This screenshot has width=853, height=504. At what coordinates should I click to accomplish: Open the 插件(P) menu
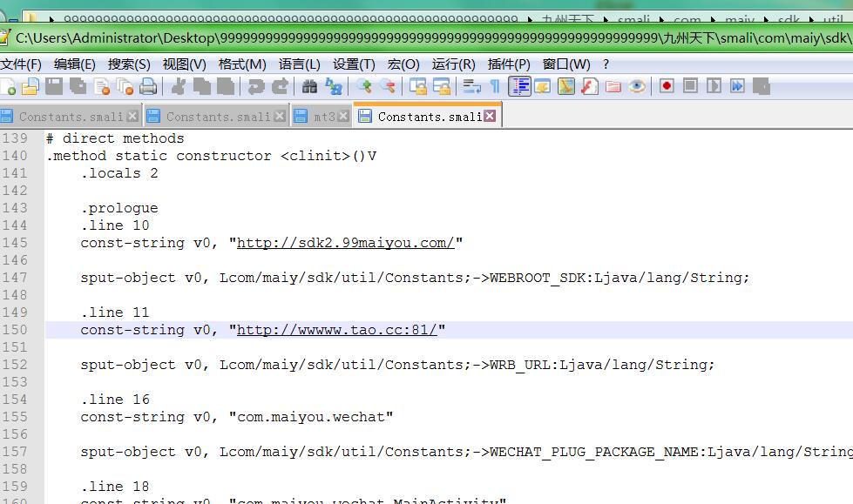click(509, 64)
